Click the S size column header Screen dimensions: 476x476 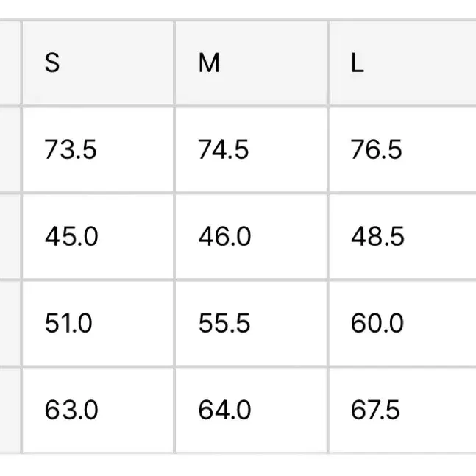98,63
